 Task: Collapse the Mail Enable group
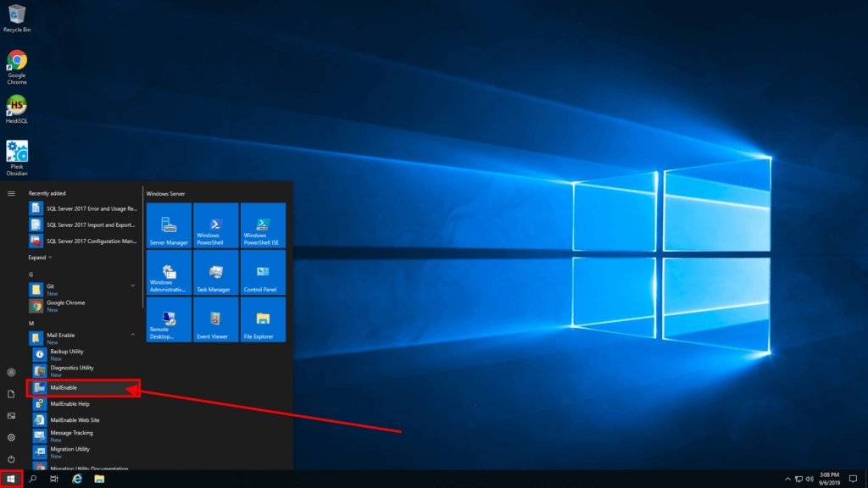click(x=132, y=334)
